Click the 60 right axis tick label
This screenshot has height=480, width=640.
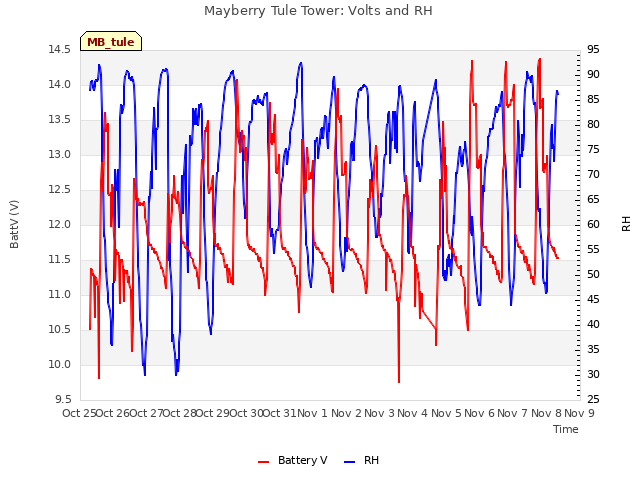tap(593, 224)
